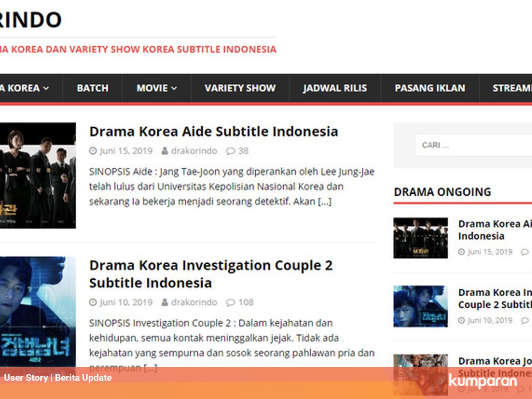
Task: Open Drama Korea Investigation Couple 2 article
Action: tap(211, 274)
